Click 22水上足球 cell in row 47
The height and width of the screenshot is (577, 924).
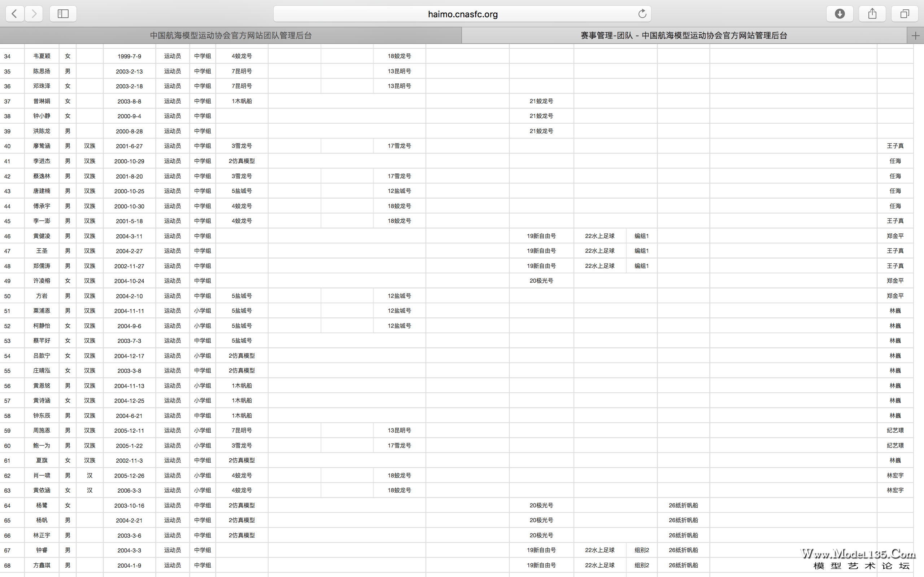coord(600,251)
